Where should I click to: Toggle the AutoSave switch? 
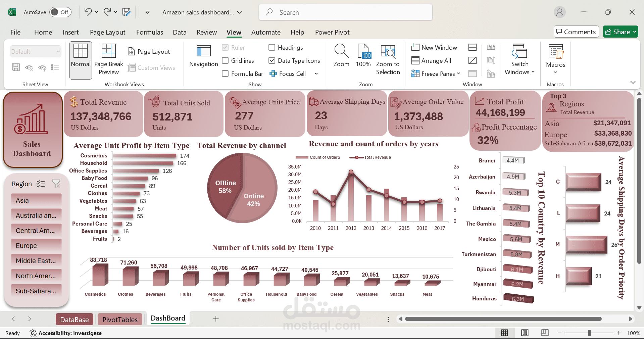[x=60, y=12]
